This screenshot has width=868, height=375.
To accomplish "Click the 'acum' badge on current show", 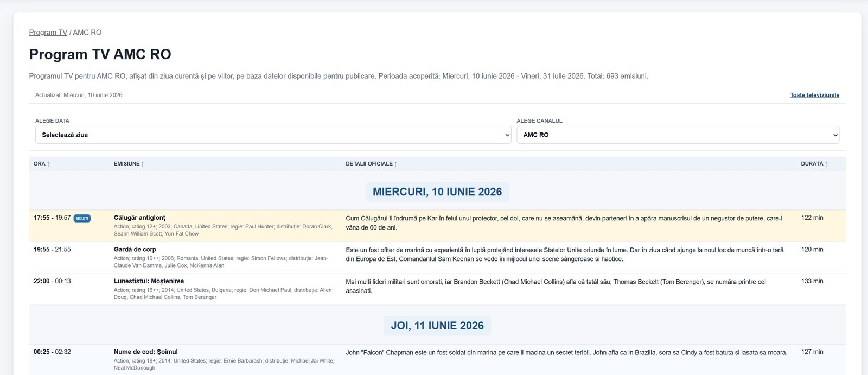I will 82,218.
